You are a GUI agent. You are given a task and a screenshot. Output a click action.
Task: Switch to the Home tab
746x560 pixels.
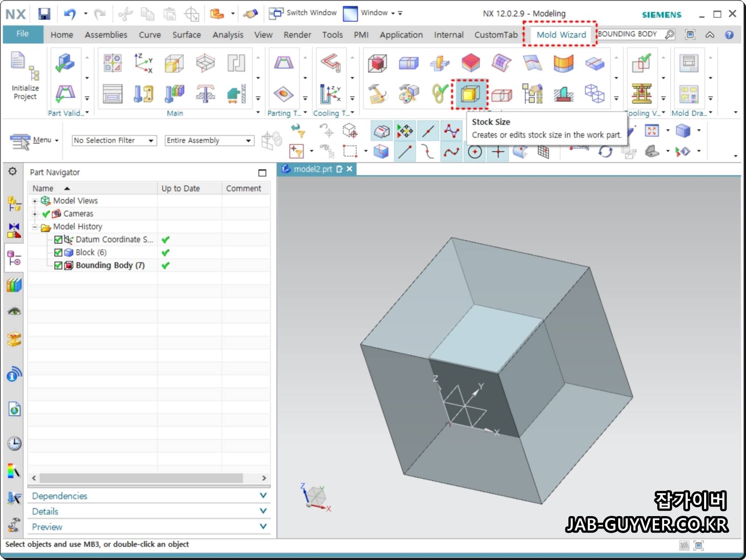point(62,35)
